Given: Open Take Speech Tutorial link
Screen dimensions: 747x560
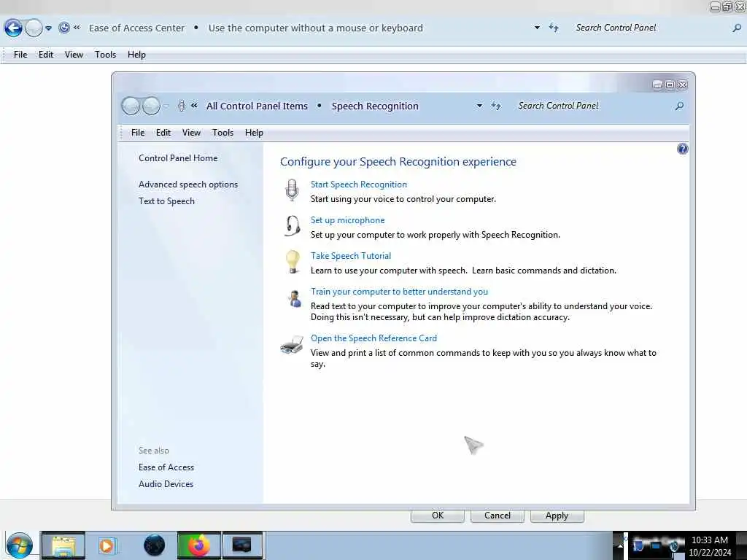Looking at the screenshot, I should (351, 256).
